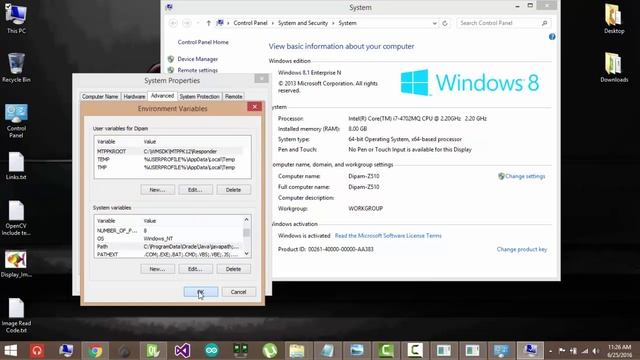Screen dimensions: 640x360
Task: Open Remote settings link
Action: point(198,70)
